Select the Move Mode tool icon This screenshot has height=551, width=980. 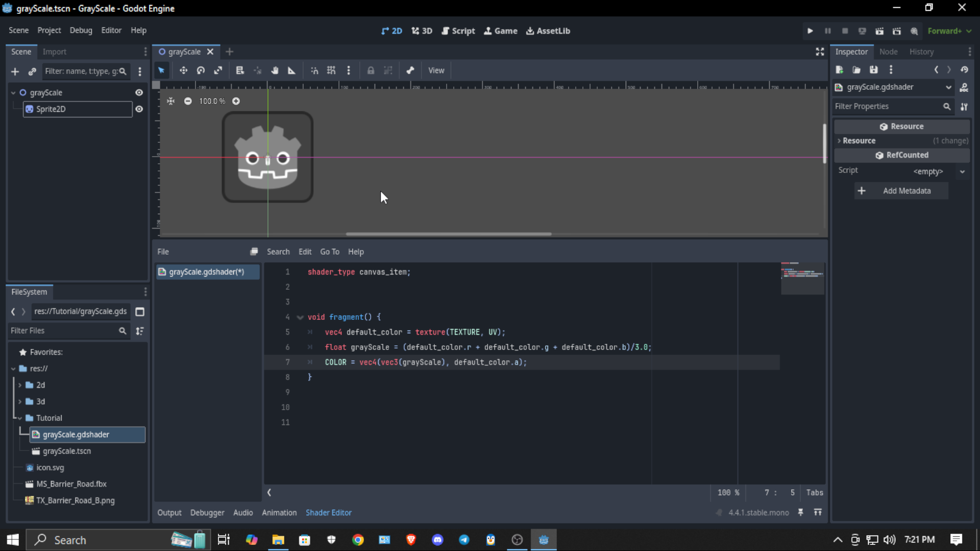click(x=183, y=70)
